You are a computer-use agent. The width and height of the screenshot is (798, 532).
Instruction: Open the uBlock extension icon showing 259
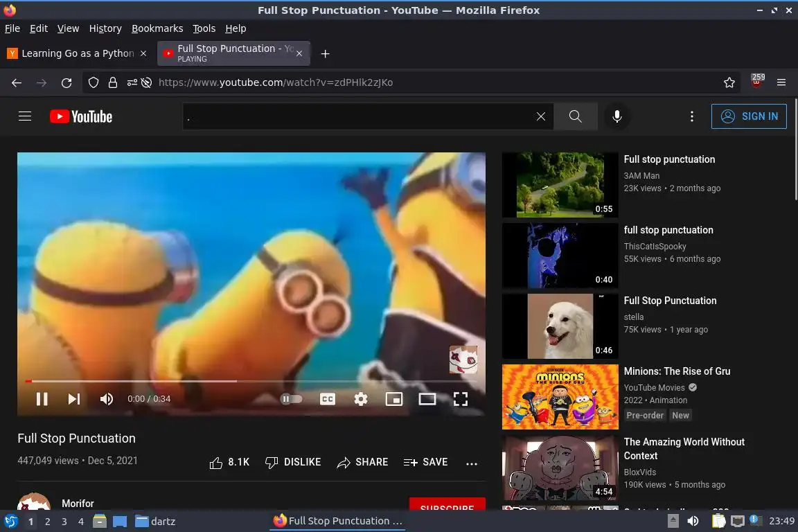(x=756, y=81)
